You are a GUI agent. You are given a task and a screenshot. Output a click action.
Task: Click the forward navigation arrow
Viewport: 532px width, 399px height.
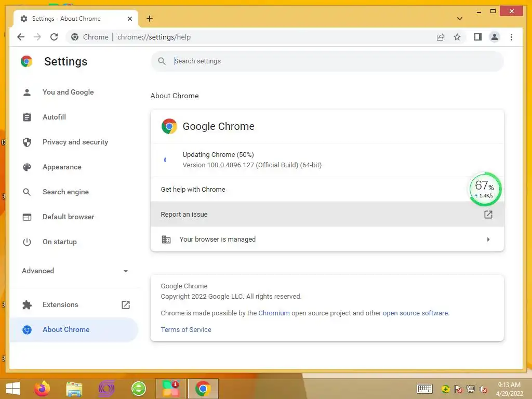[x=37, y=37]
